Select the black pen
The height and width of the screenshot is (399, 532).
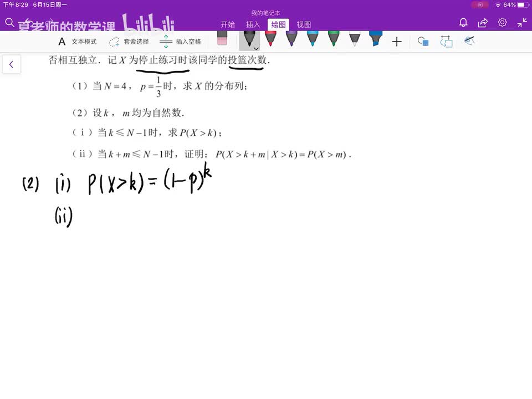(249, 39)
